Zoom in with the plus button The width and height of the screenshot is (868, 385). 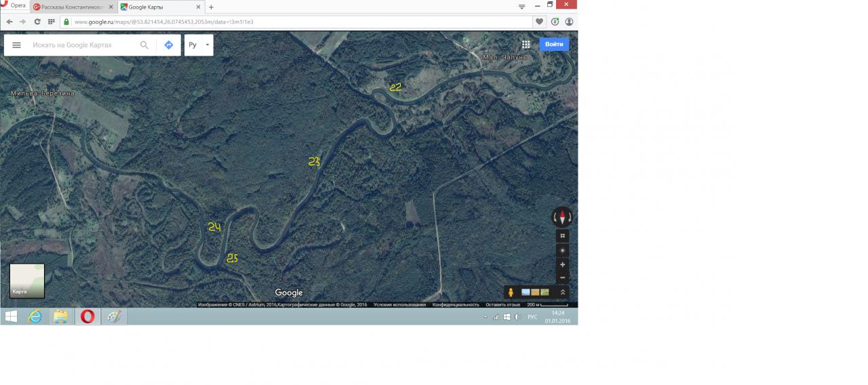[562, 264]
